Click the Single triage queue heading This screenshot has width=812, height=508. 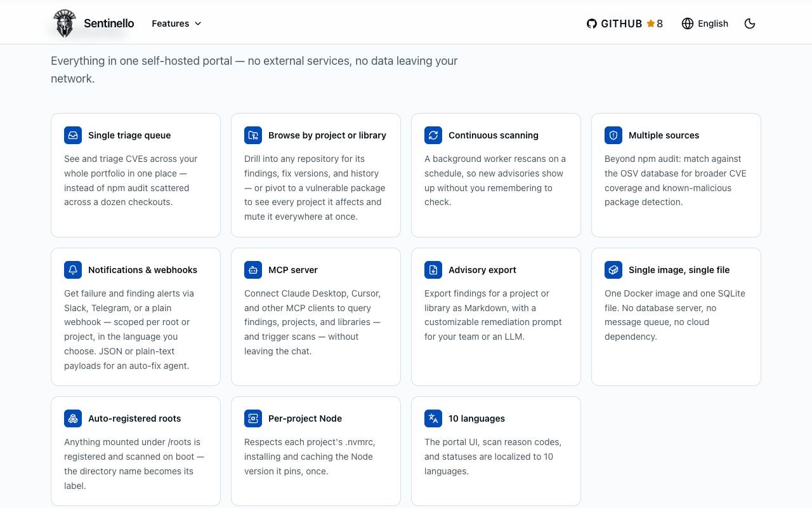click(129, 135)
